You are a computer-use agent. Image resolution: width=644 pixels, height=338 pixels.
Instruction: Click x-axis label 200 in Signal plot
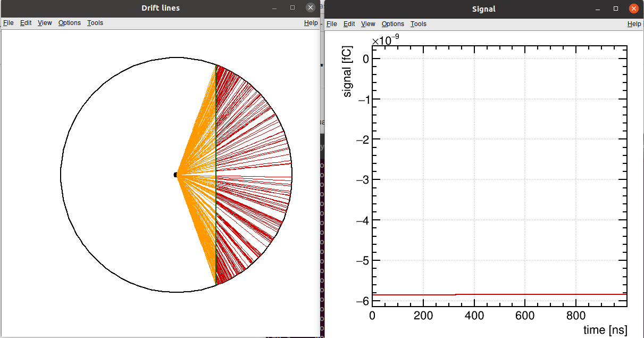click(423, 316)
